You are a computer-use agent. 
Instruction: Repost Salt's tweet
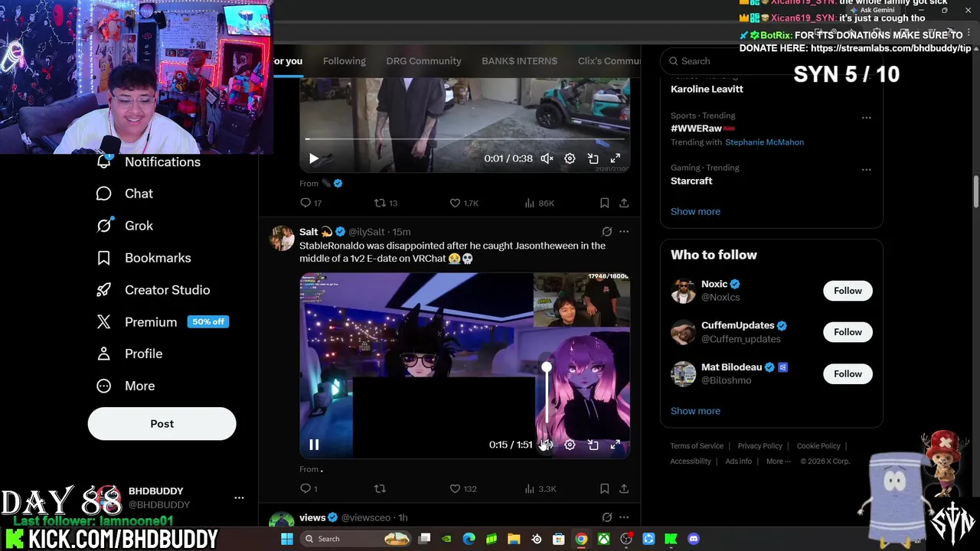coord(380,488)
